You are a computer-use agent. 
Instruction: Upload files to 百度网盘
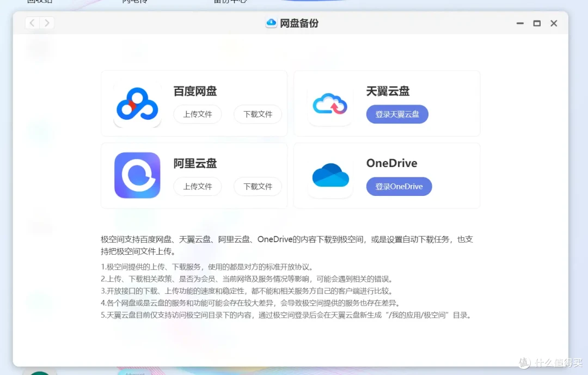click(198, 114)
